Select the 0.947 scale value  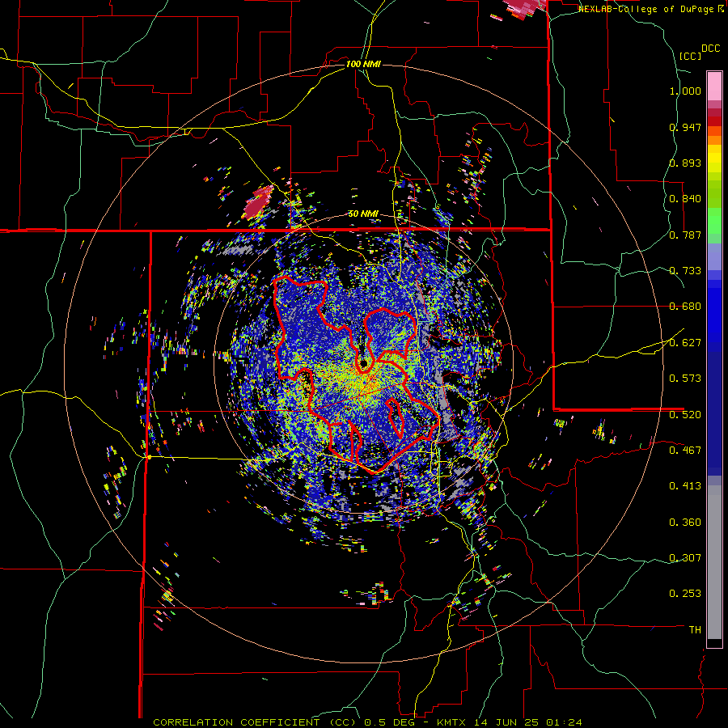tap(685, 127)
